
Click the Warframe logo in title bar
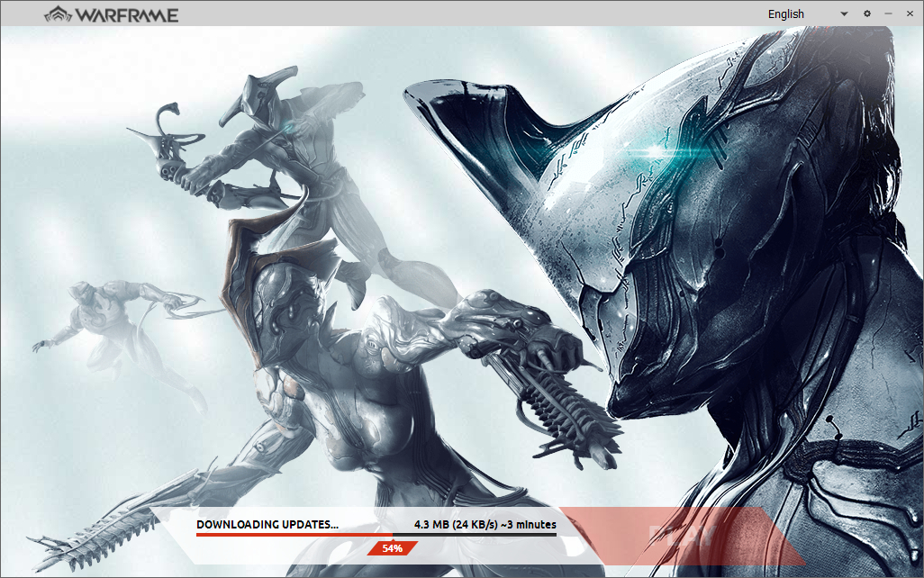111,14
